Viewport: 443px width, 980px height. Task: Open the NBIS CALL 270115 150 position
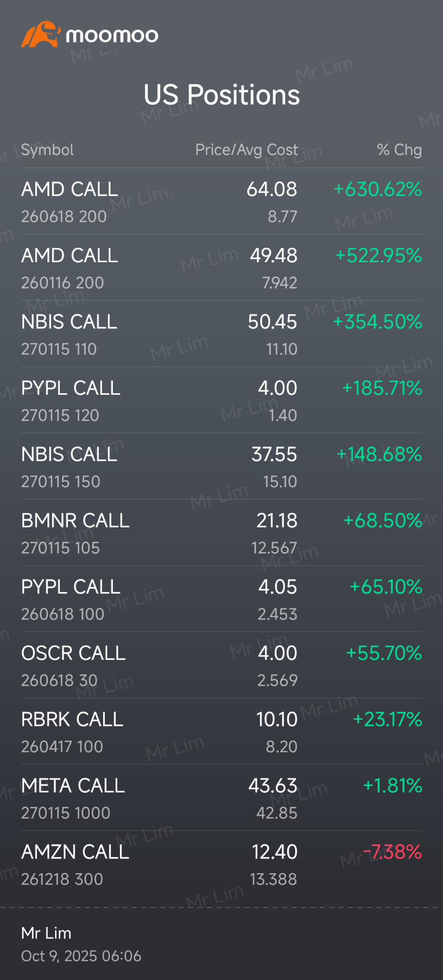point(69,467)
